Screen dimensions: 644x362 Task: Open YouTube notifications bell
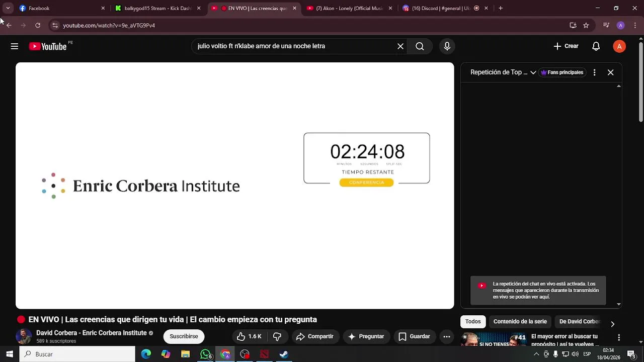click(x=596, y=46)
